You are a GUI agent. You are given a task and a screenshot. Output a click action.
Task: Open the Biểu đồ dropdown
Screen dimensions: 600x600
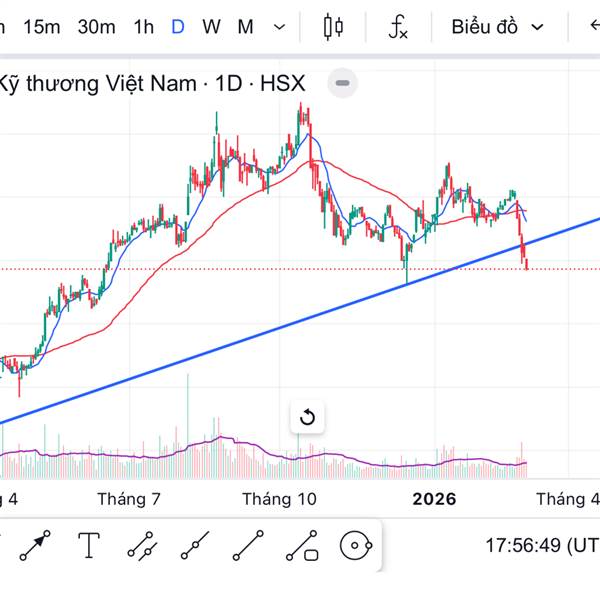click(x=497, y=27)
